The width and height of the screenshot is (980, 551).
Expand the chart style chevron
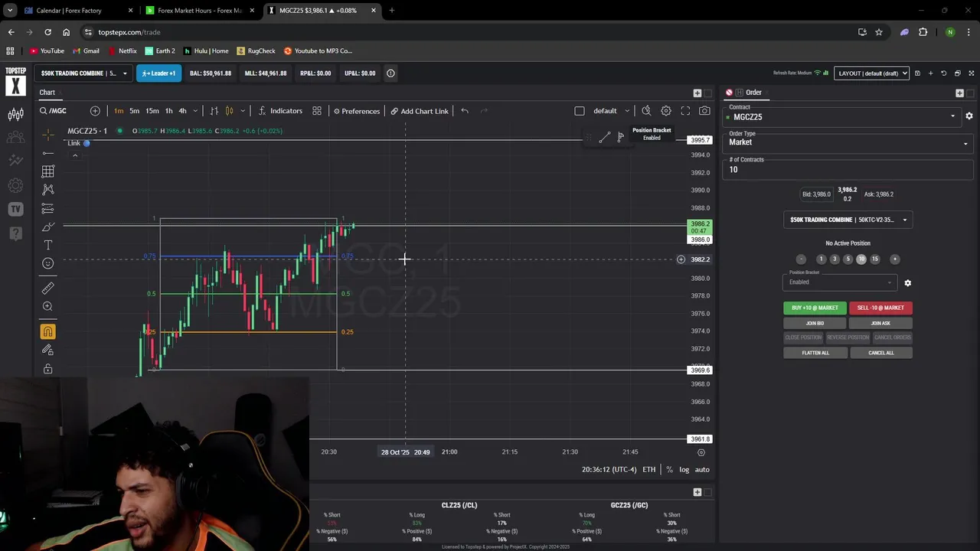coord(242,111)
